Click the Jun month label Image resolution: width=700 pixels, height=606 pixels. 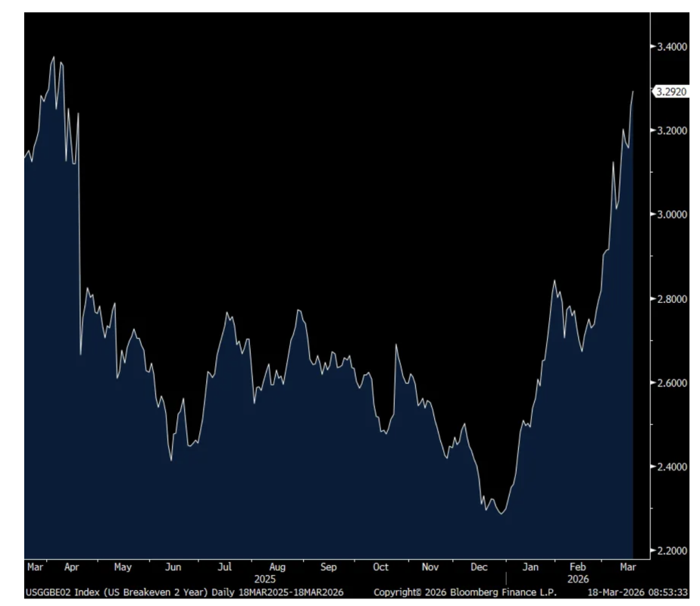click(x=173, y=567)
